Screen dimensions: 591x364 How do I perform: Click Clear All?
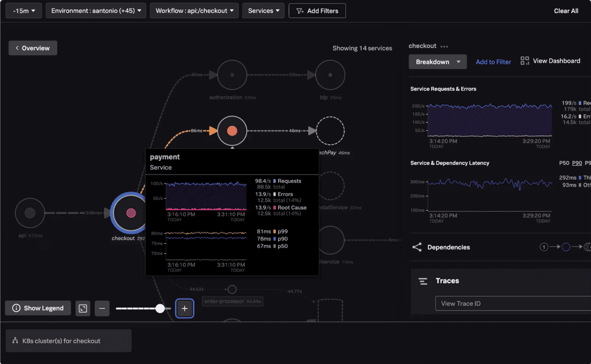pyautogui.click(x=566, y=11)
